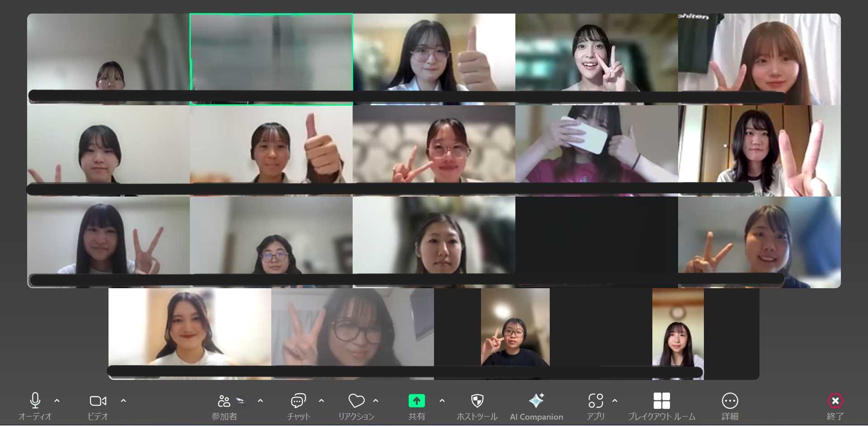
Task: Toggle camera using the ビデオ icon
Action: click(98, 401)
